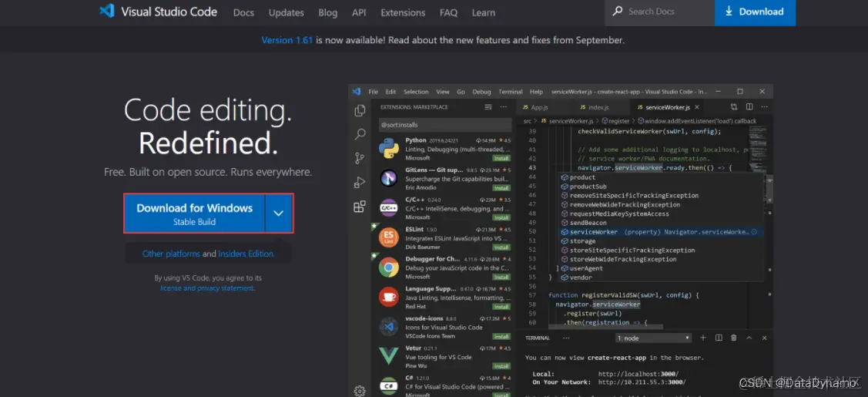Open the Run and Debug view icon
Viewport: 868px width, 397px height.
360,182
